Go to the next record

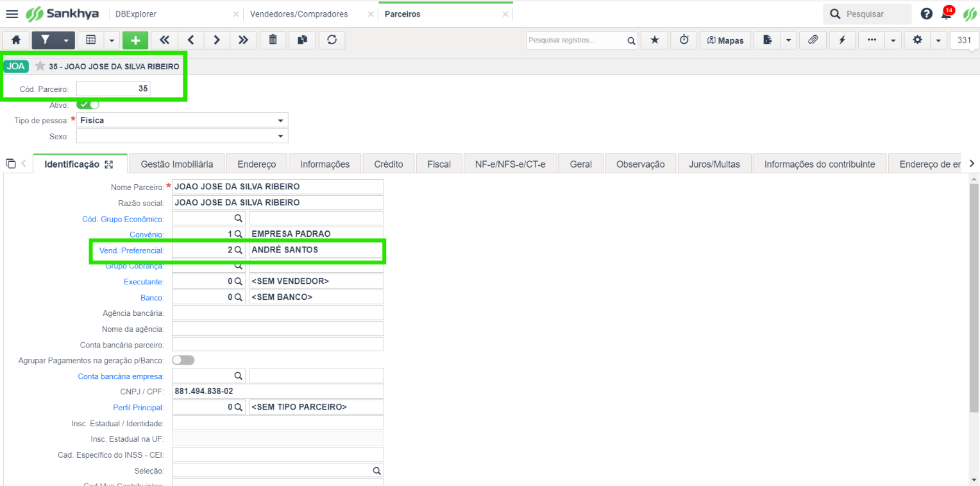click(x=217, y=40)
